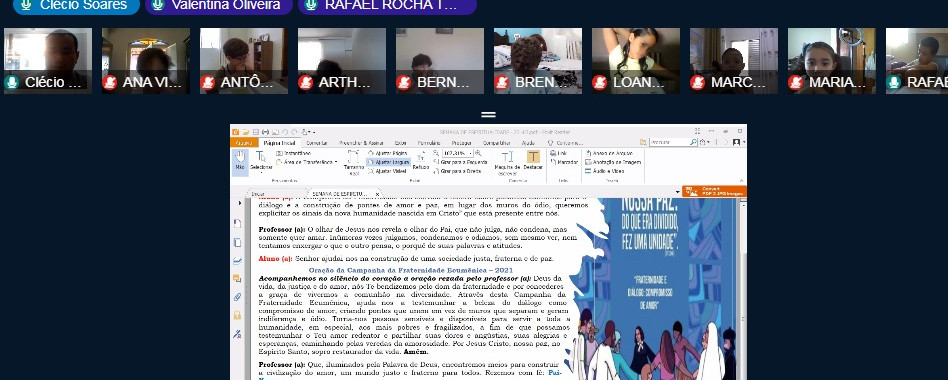Click the RAFAEL ROCHA speaker chip
948x380 pixels.
click(387, 5)
